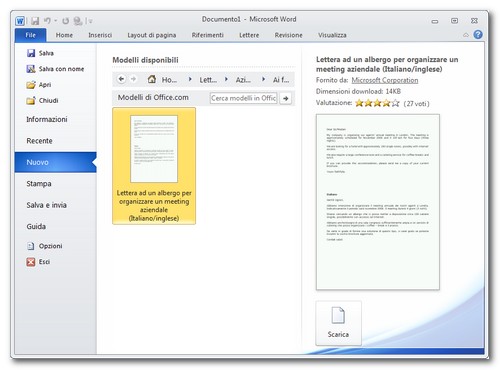The image size is (500, 370).
Task: Open Salva e invia section
Action: click(46, 205)
